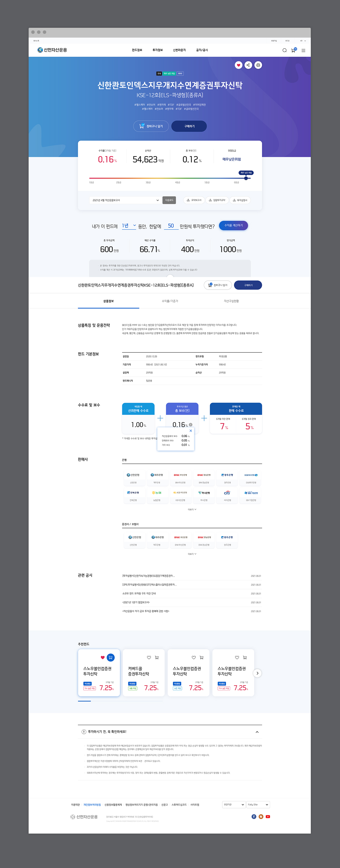This screenshot has height=868, width=340.
Task: Click the monthly amount field showing 50
Action: click(171, 226)
